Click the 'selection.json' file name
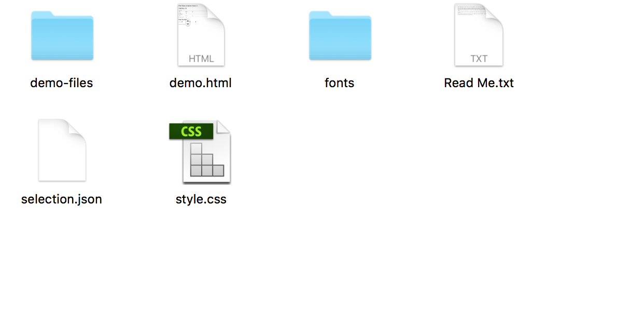This screenshot has width=644, height=327. click(62, 199)
